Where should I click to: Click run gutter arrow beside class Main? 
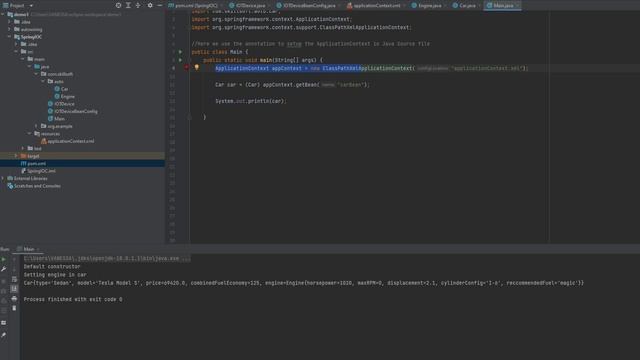(180, 52)
